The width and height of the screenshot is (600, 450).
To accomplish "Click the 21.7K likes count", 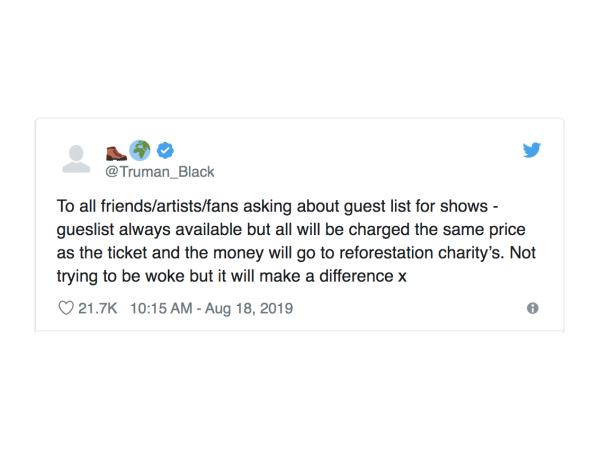I will (98, 308).
